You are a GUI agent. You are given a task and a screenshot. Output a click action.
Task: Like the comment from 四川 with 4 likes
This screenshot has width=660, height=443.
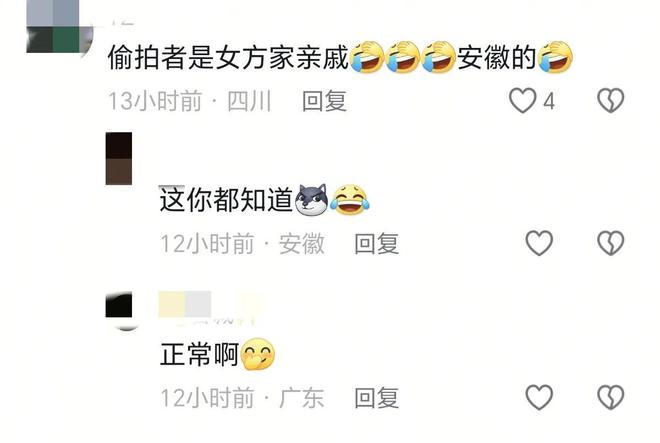click(522, 101)
